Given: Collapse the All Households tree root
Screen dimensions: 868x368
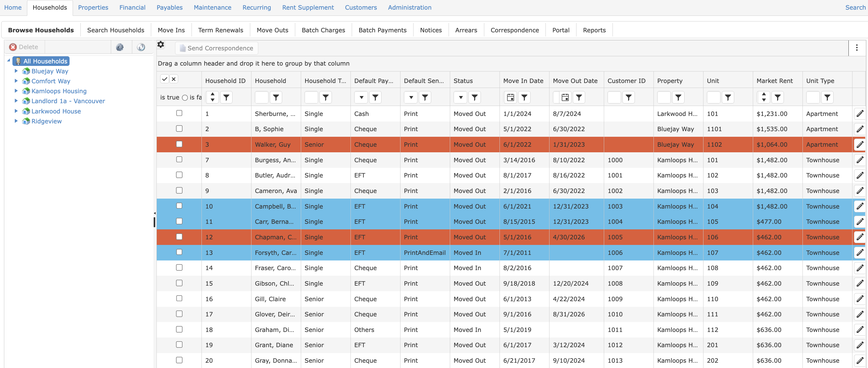Looking at the screenshot, I should pos(8,61).
